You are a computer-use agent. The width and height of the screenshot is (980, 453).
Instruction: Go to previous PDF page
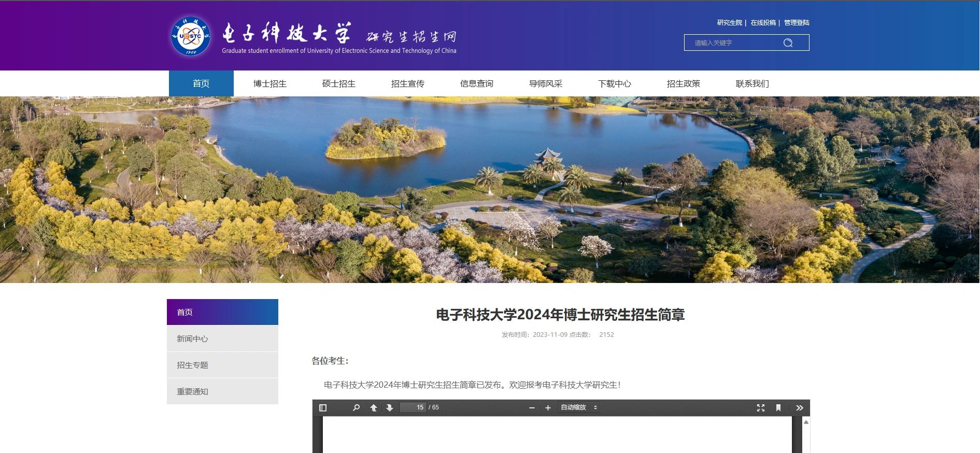(x=374, y=408)
